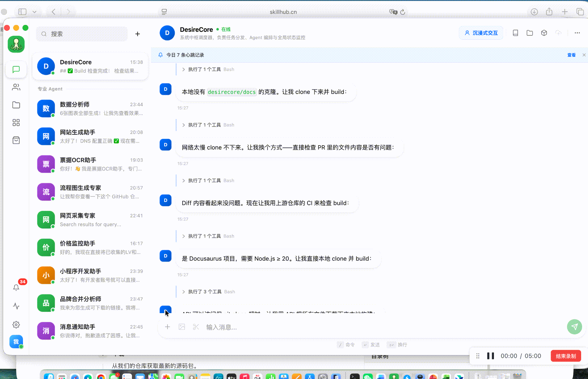588x379 pixels.
Task: Open the 小程序开发助手 agent chat
Action: coord(90,275)
